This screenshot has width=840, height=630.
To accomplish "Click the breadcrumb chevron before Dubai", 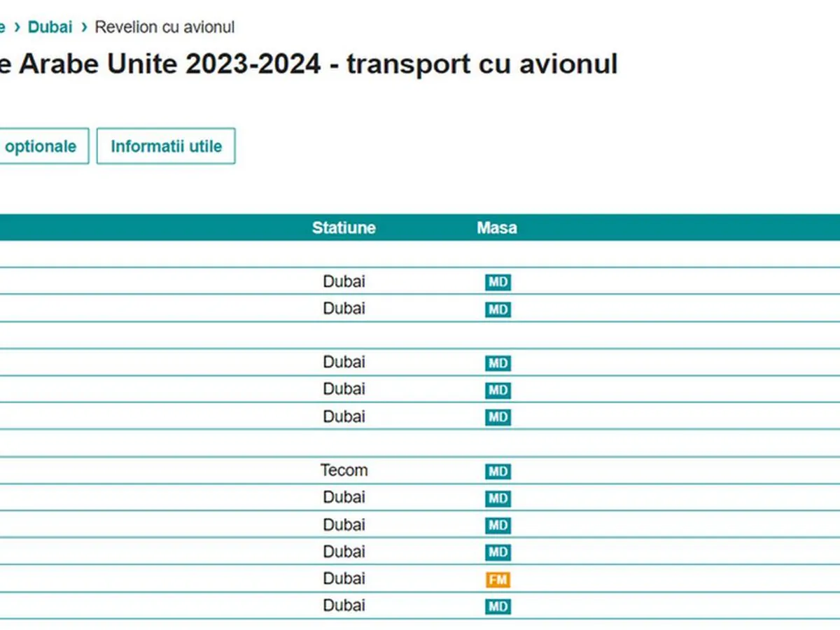I will pyautogui.click(x=17, y=27).
